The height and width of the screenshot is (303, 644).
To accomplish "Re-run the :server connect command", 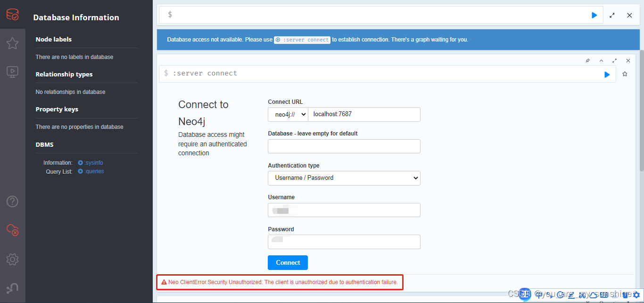I will pos(607,74).
